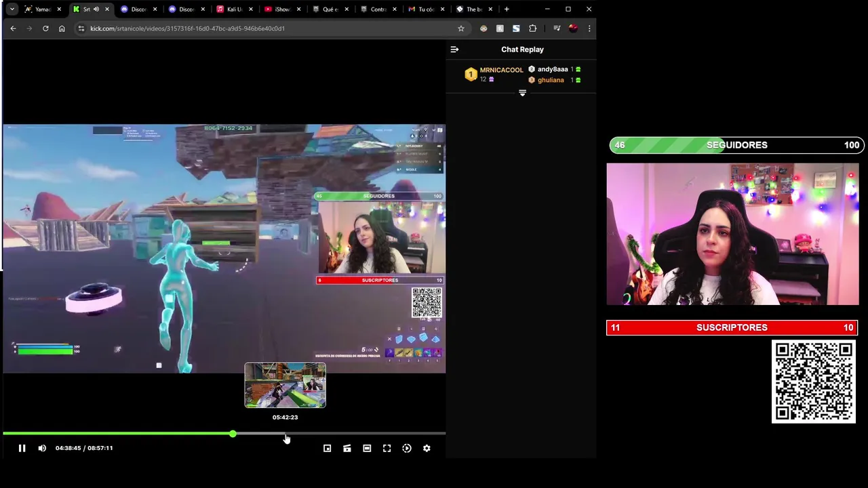Seek video by clicking the progress bar
The width and height of the screenshot is (868, 488).
coord(224,433)
